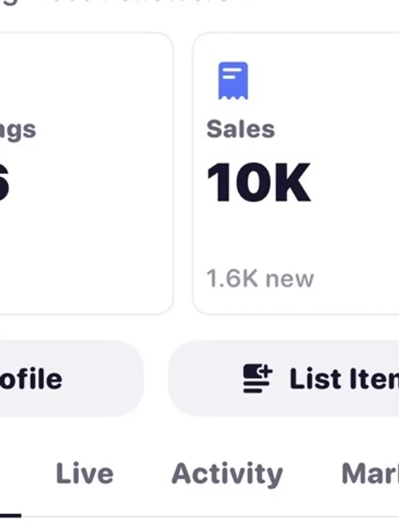Open the Activity tab
This screenshot has width=399, height=532.
tap(227, 473)
